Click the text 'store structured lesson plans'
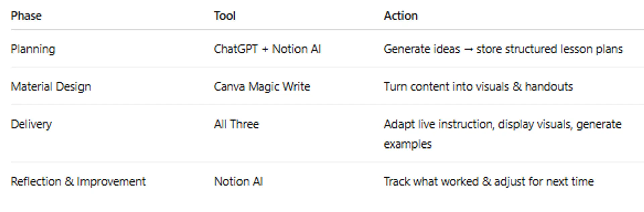644x212 pixels. [x=549, y=49]
